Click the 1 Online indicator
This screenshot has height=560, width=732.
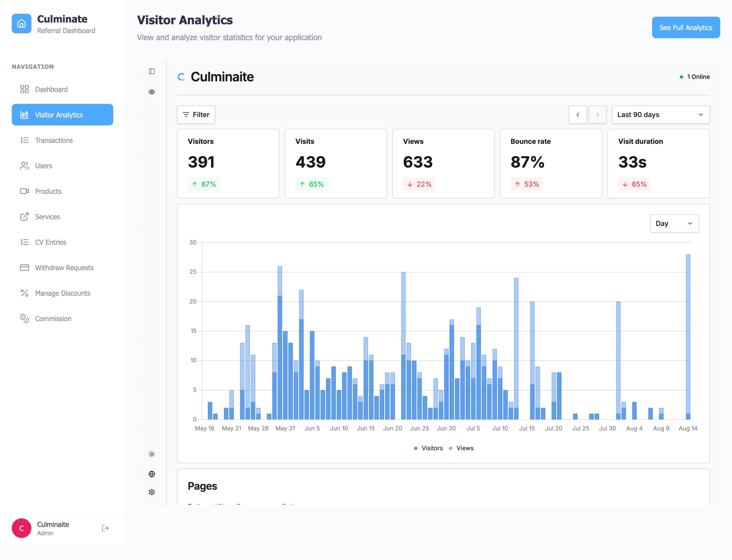click(x=695, y=77)
